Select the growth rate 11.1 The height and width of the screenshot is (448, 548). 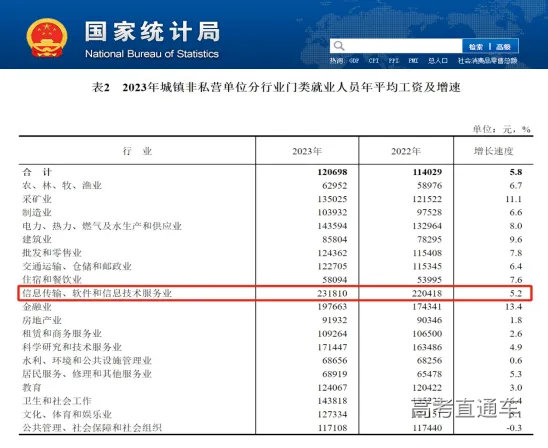pyautogui.click(x=513, y=199)
